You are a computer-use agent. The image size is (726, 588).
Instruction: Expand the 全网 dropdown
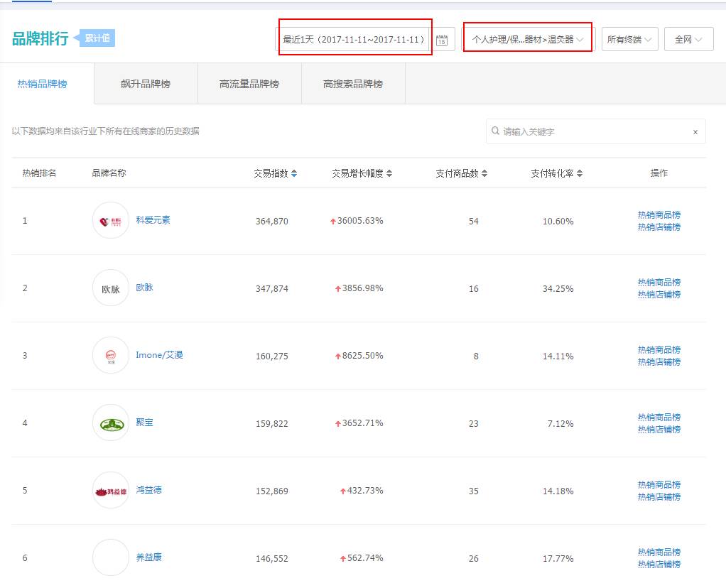(688, 40)
